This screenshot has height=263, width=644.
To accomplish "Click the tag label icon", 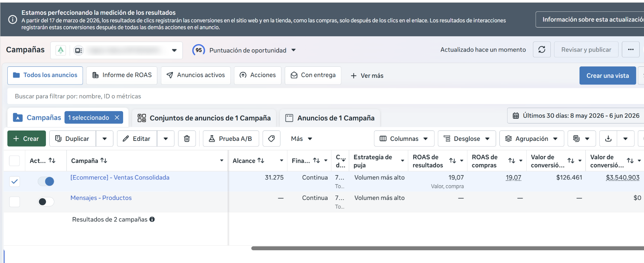I will [x=271, y=139].
